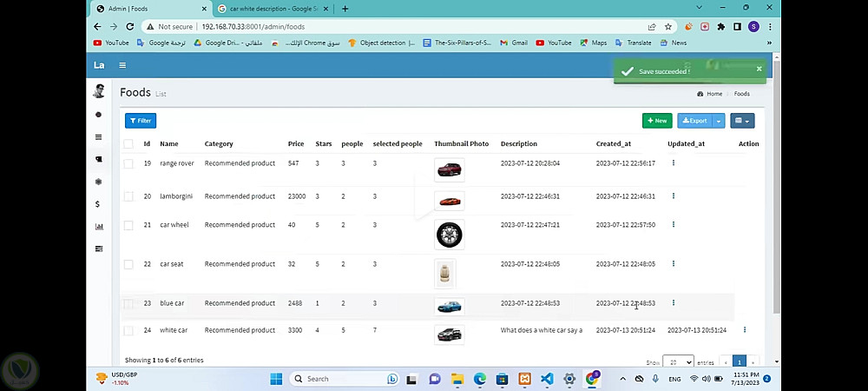
Task: Expand the Export dropdown arrow
Action: pos(719,121)
